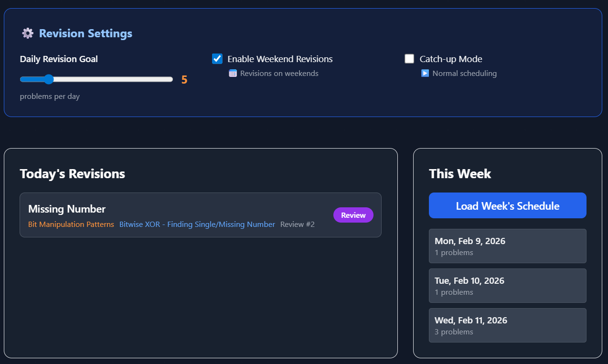Open the Wed, Feb 11, 2026 schedule entry
This screenshot has width=608, height=364.
(x=507, y=325)
